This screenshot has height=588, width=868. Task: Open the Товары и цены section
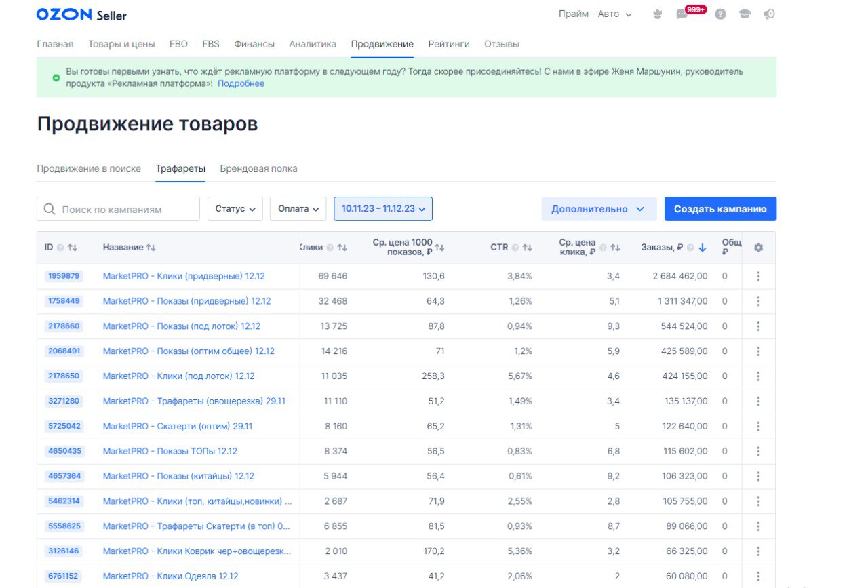coord(121,44)
